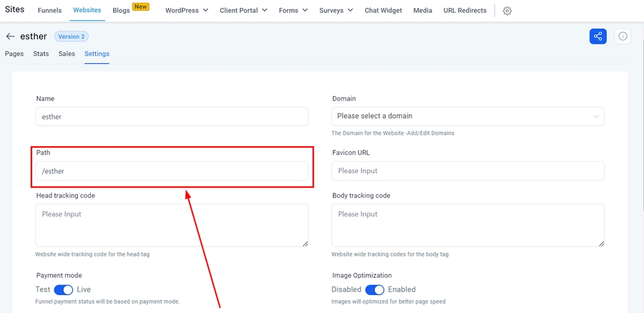Click the info circle icon
Image resolution: width=644 pixels, height=313 pixels.
coord(623,37)
